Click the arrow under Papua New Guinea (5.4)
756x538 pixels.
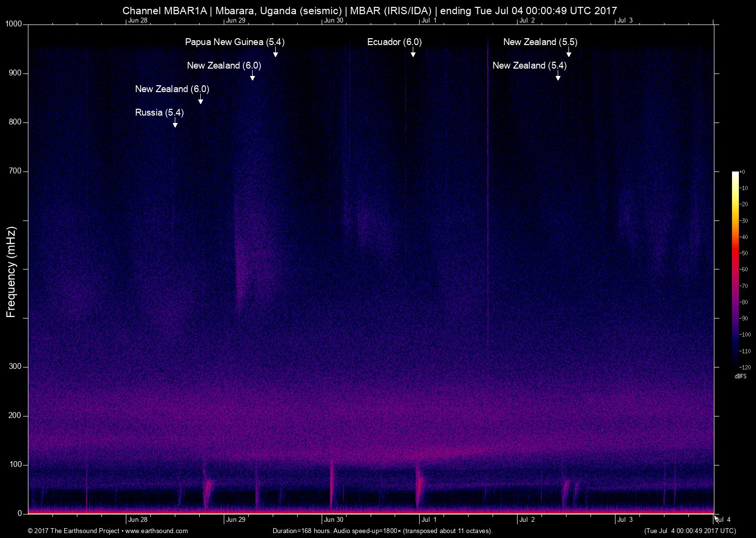[x=276, y=52]
